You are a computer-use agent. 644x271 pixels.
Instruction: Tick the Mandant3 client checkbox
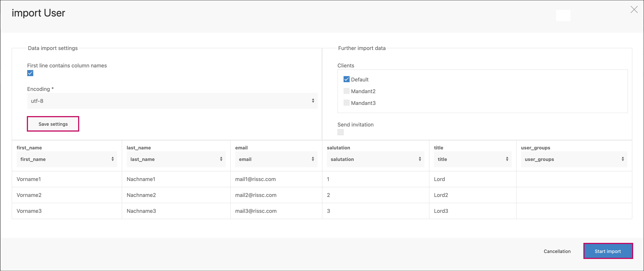pos(346,103)
